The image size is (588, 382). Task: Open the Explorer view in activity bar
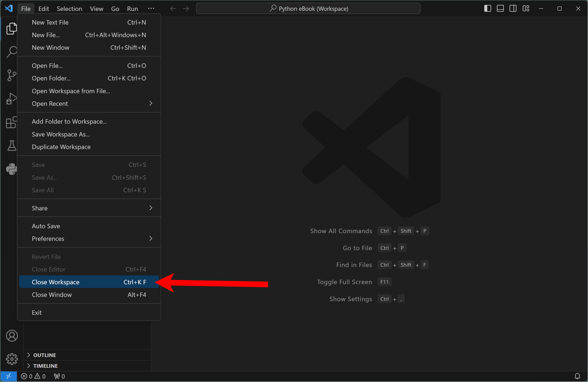click(x=11, y=29)
